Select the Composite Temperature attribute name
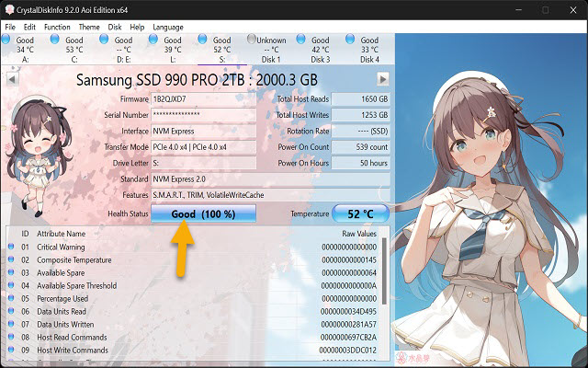The image size is (588, 368). tap(73, 259)
